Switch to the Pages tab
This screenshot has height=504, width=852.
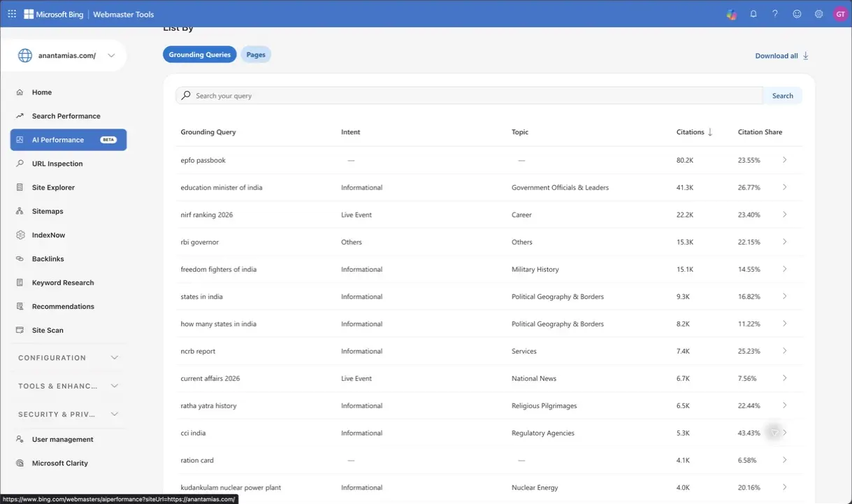[256, 55]
